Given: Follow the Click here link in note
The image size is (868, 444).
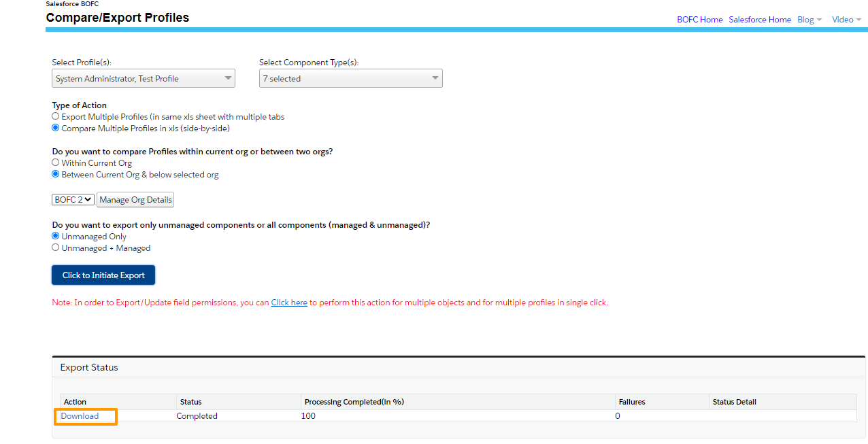Looking at the screenshot, I should coord(289,303).
